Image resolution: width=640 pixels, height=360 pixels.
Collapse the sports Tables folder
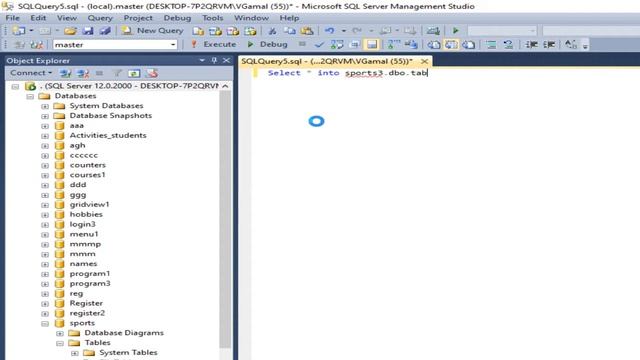pos(60,343)
